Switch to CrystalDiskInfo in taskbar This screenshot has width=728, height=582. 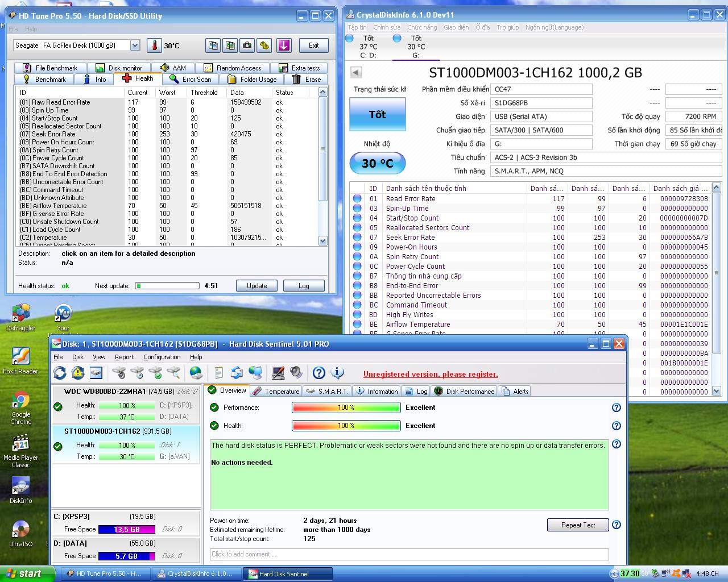click(x=196, y=573)
